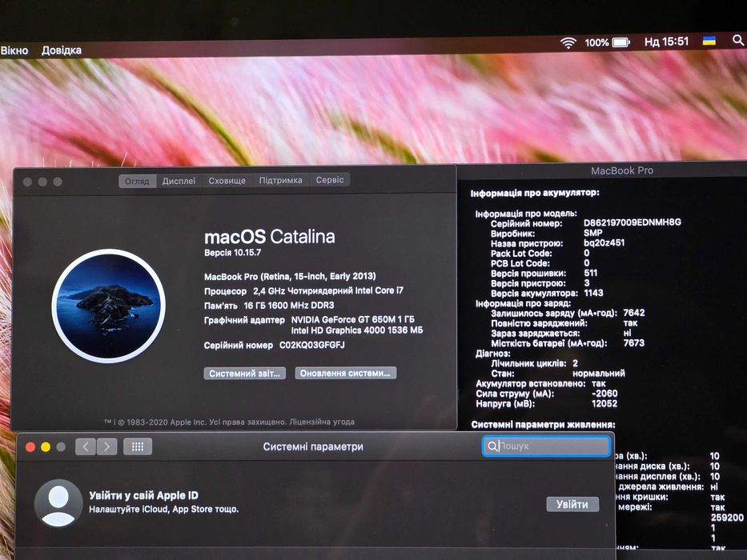Show all preferences grid icon
The height and width of the screenshot is (560, 747).
pyautogui.click(x=138, y=446)
